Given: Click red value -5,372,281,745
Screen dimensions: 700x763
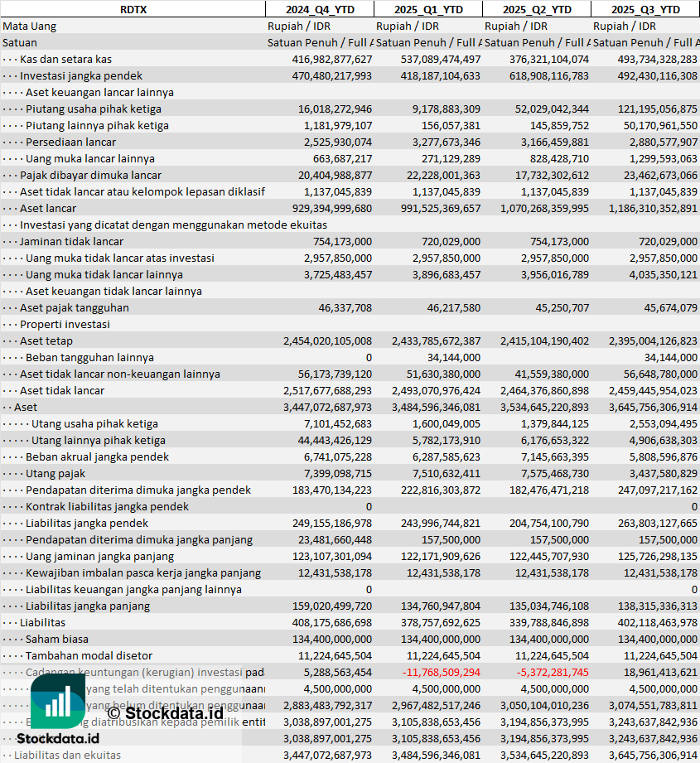Looking at the screenshot, I should [x=553, y=672].
